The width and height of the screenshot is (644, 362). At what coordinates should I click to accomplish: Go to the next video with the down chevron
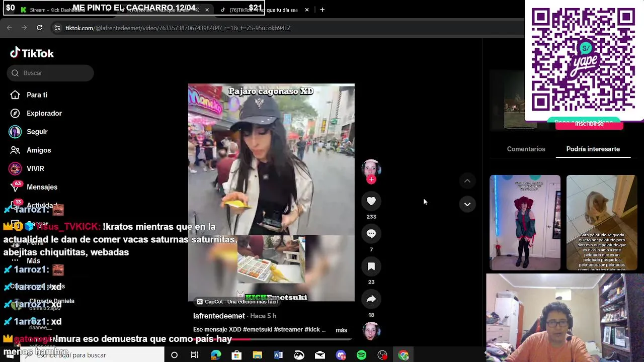(x=467, y=204)
